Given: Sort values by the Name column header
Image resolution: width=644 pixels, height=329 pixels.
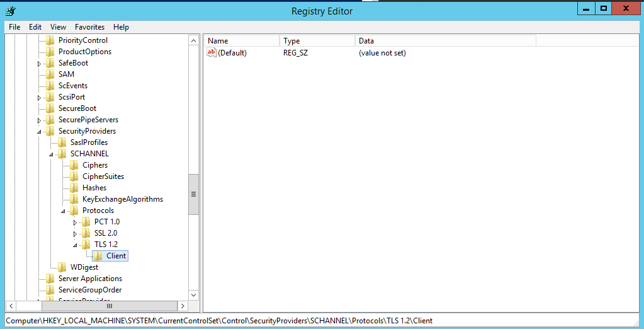Looking at the screenshot, I should click(242, 41).
